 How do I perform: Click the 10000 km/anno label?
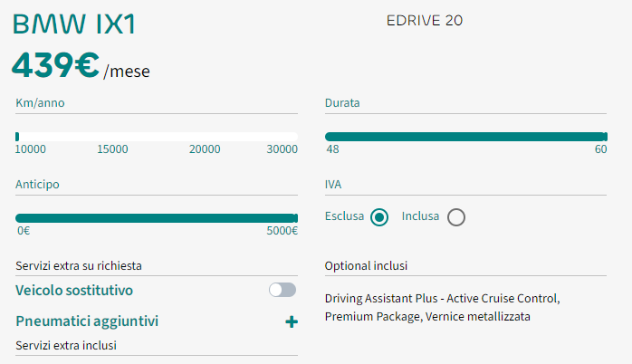pyautogui.click(x=31, y=149)
